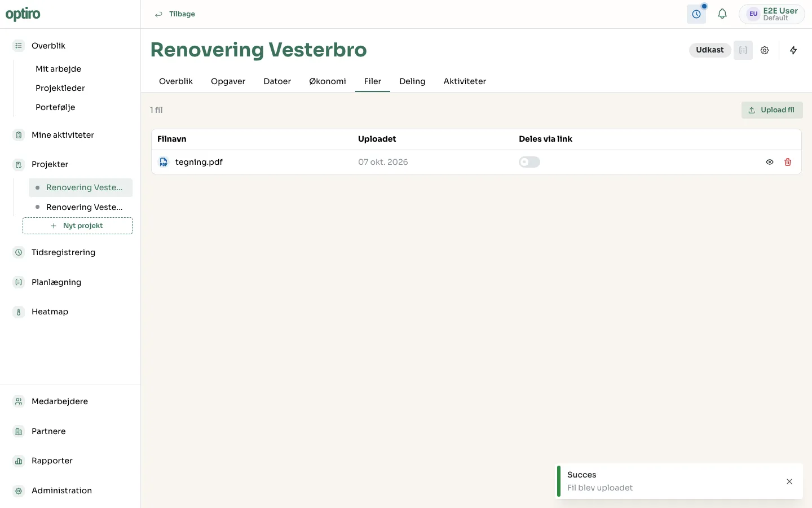Click the Medarbejdere people icon
Viewport: 812px width, 508px height.
[x=19, y=401]
